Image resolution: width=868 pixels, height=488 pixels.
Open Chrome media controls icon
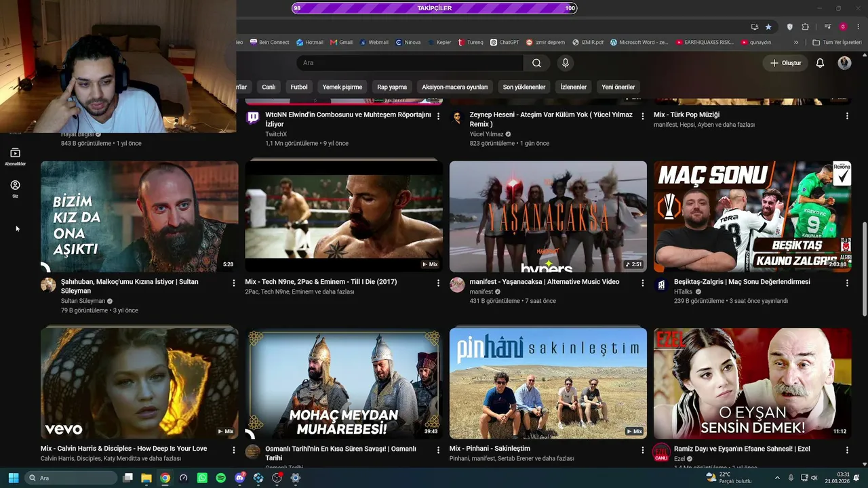click(x=828, y=27)
